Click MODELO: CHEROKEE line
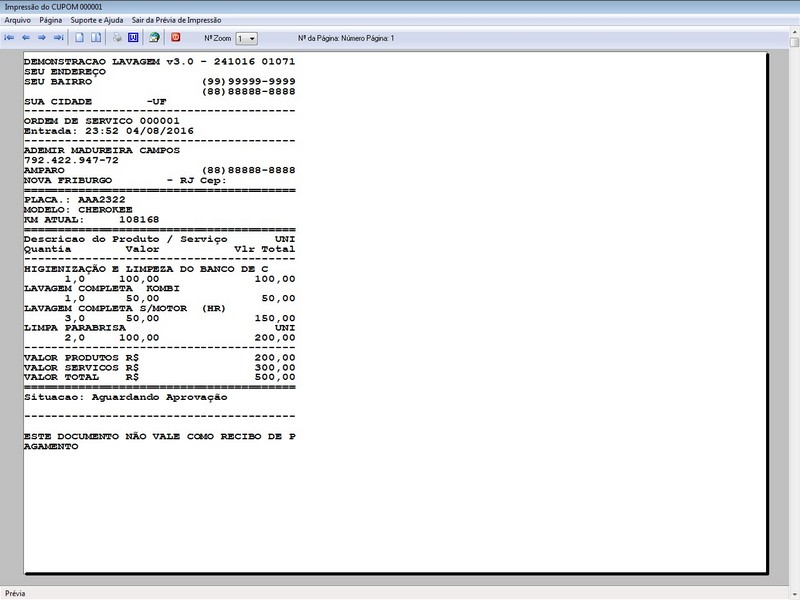This screenshot has width=800, height=600. coord(78,210)
